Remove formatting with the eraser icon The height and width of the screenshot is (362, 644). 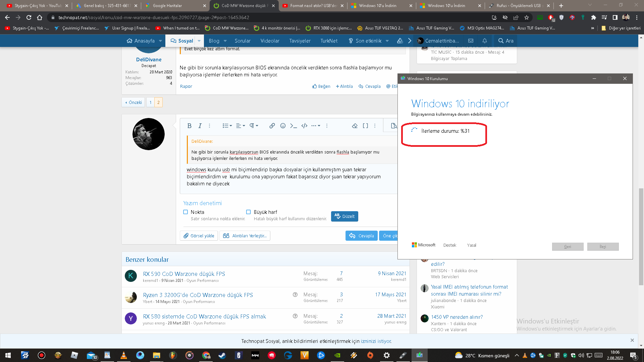pos(355,126)
